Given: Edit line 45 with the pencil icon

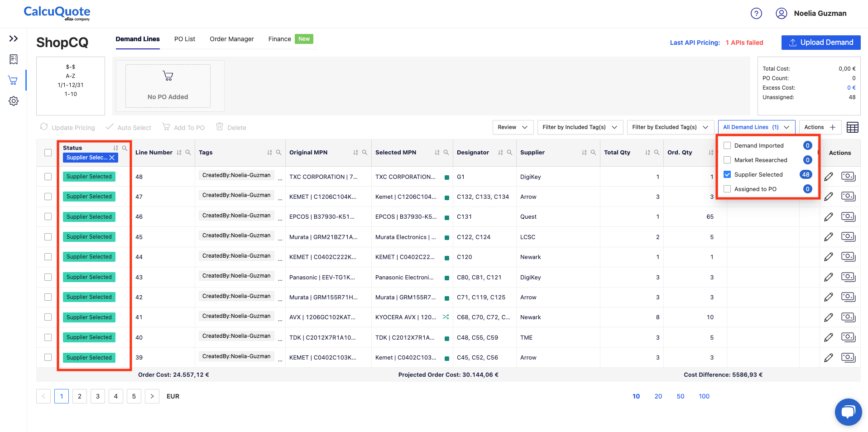Looking at the screenshot, I should pos(829,237).
